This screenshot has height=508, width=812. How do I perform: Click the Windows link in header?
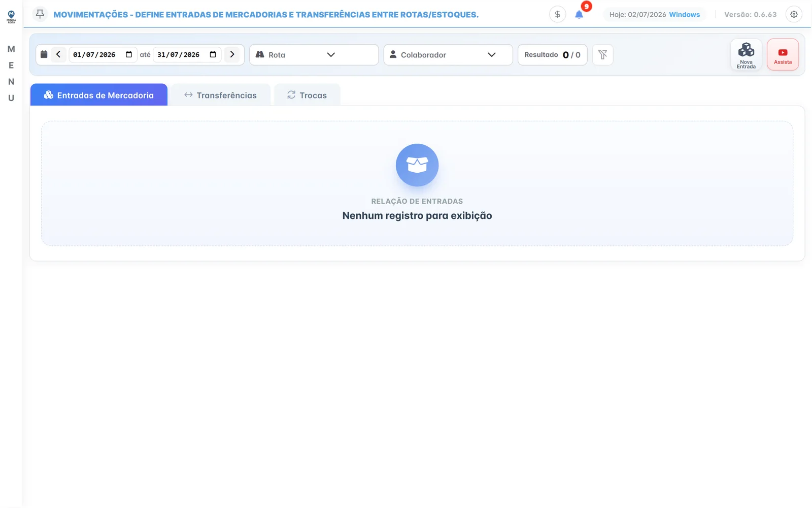pyautogui.click(x=684, y=14)
